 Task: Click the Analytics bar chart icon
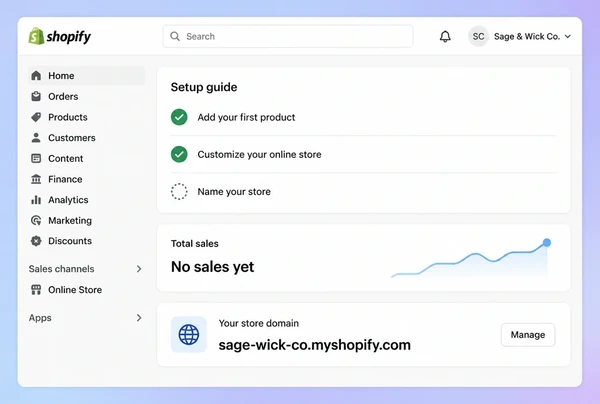[36, 199]
